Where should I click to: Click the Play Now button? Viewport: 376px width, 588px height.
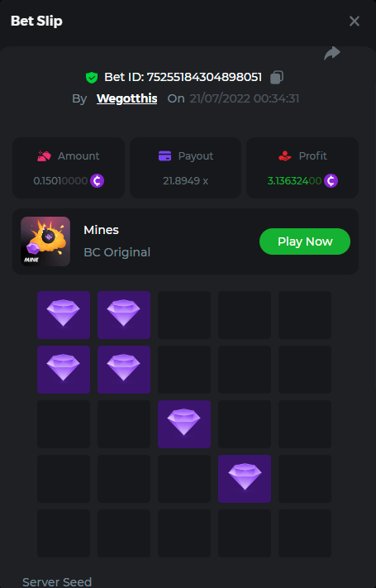[305, 241]
